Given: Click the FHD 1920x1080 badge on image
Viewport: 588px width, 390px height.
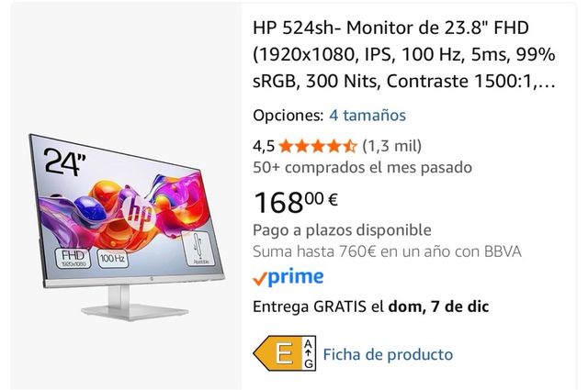Looking at the screenshot, I should 73,258.
